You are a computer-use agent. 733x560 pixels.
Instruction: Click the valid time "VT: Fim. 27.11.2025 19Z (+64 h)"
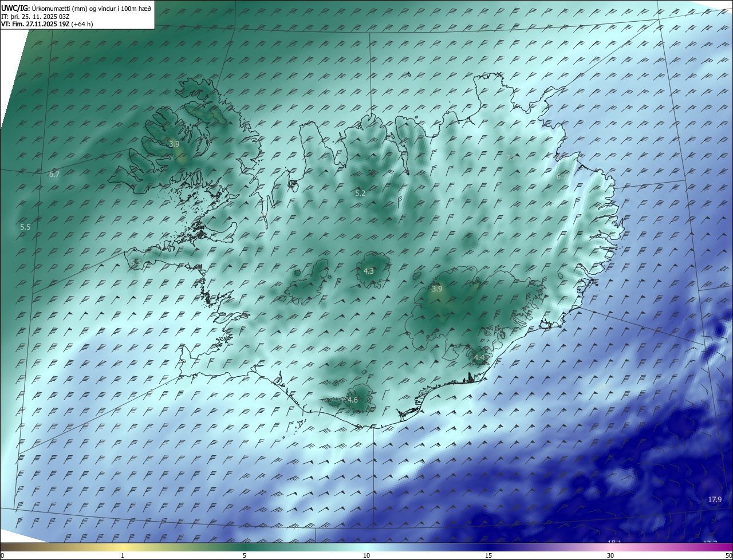coord(47,24)
